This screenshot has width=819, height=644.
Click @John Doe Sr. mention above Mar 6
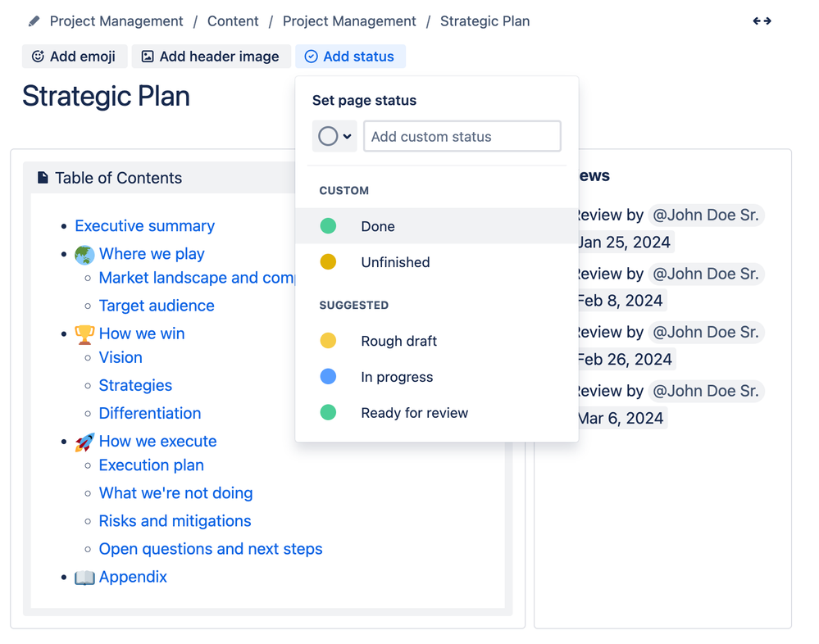pos(706,391)
